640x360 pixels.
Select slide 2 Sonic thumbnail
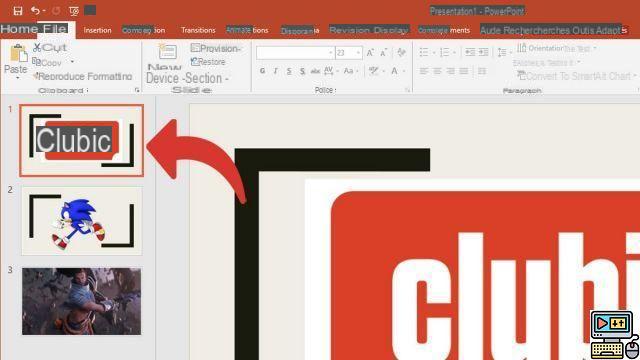click(x=82, y=221)
